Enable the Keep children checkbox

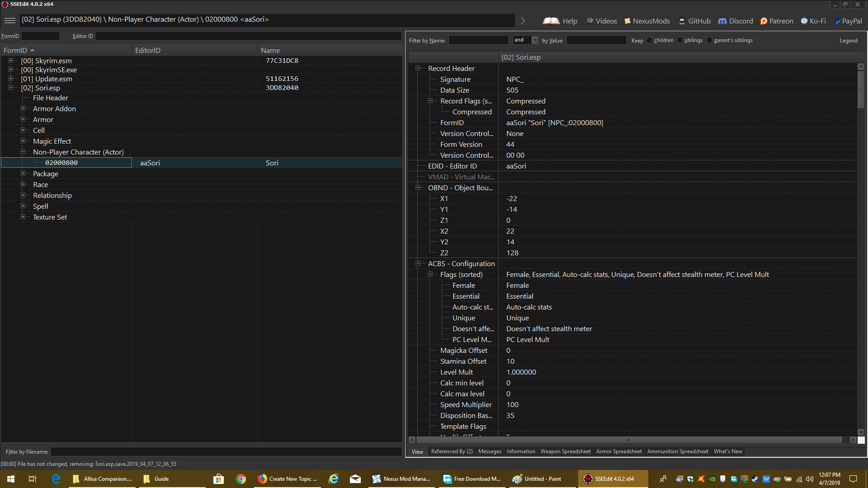[x=650, y=40]
